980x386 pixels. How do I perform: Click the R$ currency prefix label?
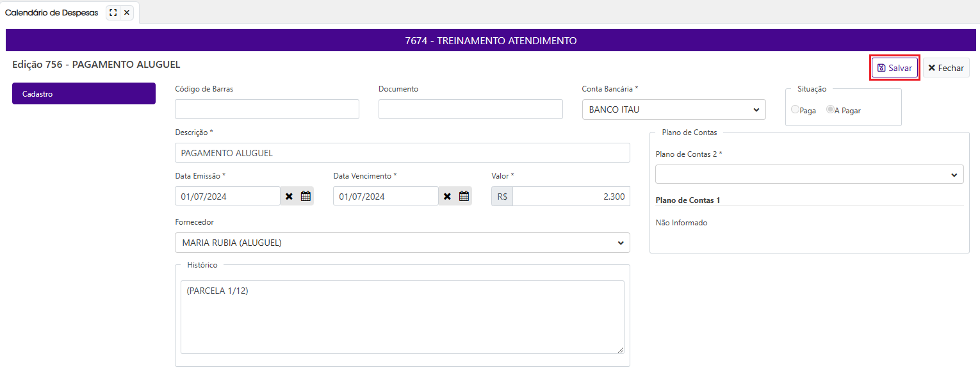(x=502, y=197)
